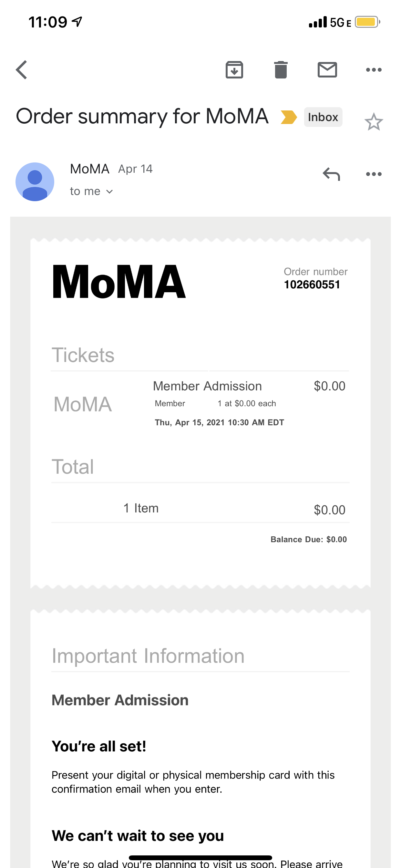Go back to the inbox list
This screenshot has width=401, height=868.
click(22, 70)
